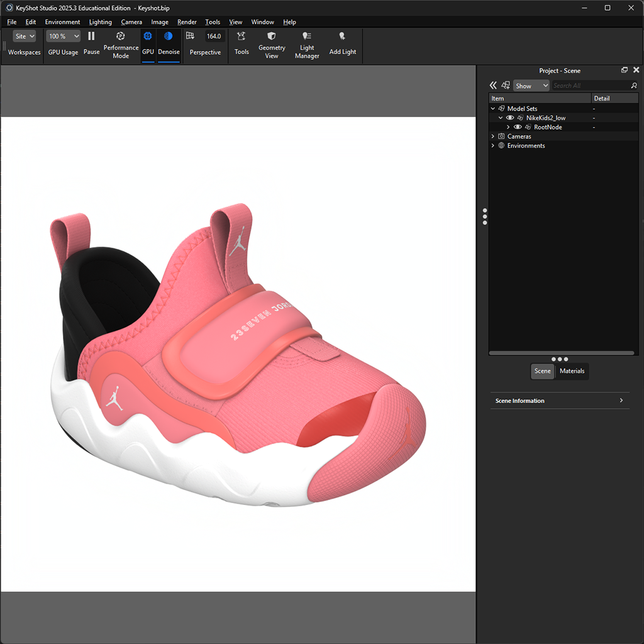Open the Render menu
The width and height of the screenshot is (644, 644).
coord(187,22)
